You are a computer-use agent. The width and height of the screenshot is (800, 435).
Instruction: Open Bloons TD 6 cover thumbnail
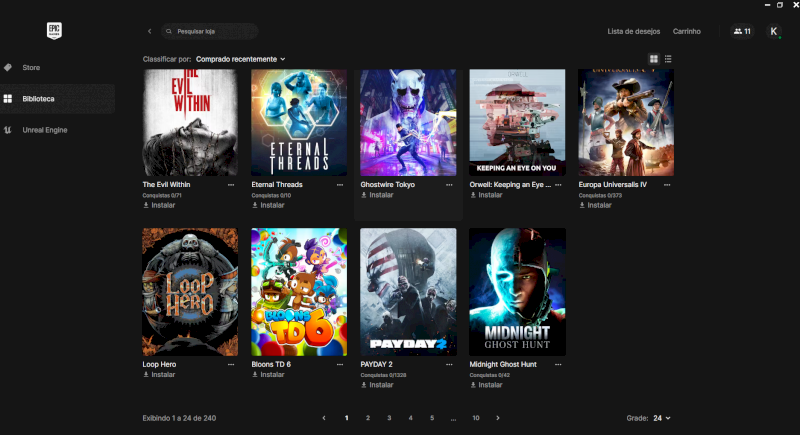[x=299, y=292]
